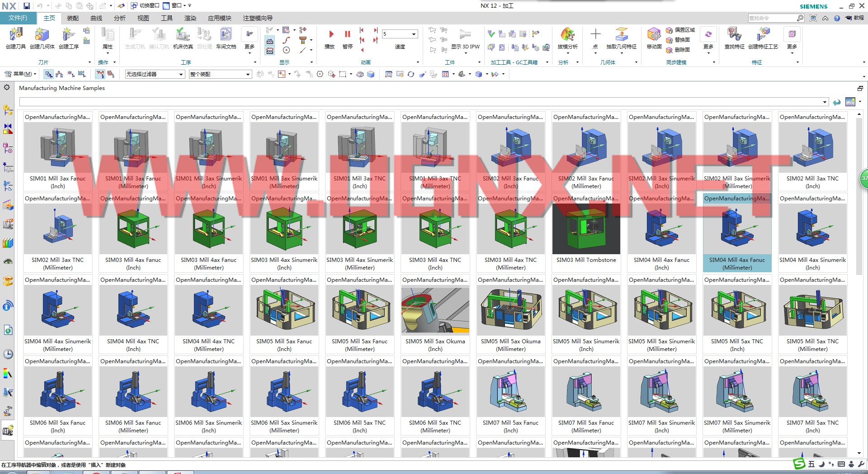Open the 机床仿真 machine simulation tool

[x=183, y=38]
